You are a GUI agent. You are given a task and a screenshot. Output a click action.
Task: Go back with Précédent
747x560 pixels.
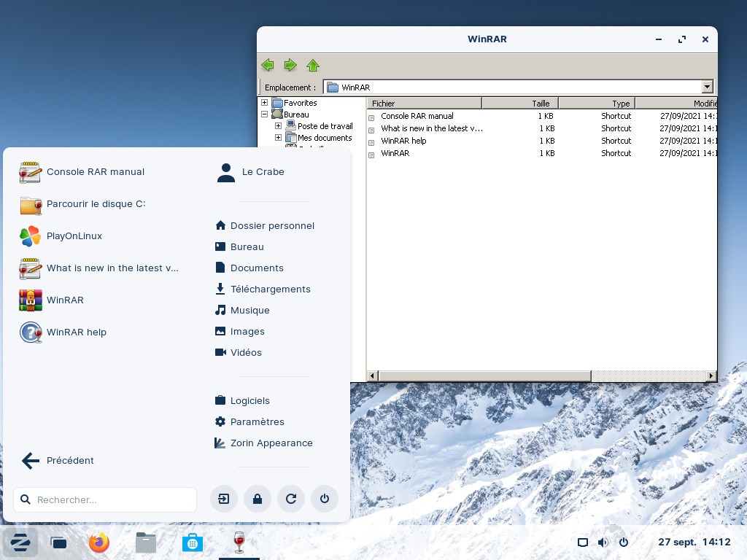click(58, 461)
